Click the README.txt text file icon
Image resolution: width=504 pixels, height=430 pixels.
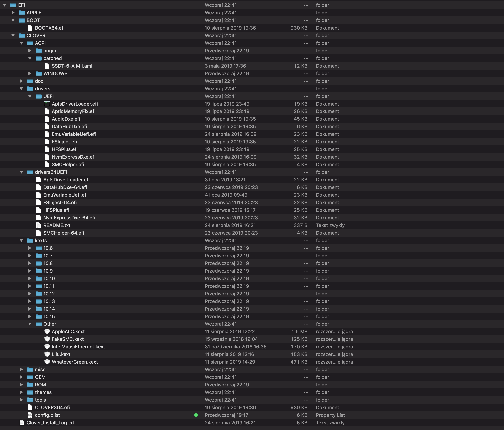click(x=38, y=225)
